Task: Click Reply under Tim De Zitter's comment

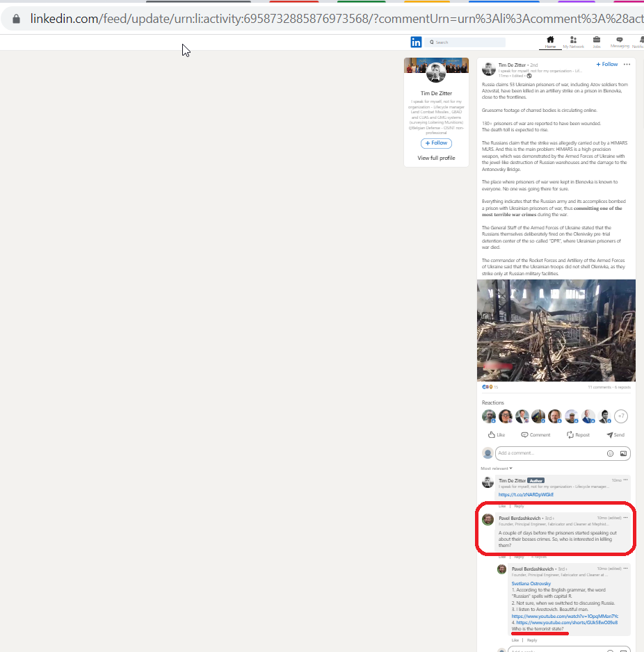Action: [x=519, y=506]
